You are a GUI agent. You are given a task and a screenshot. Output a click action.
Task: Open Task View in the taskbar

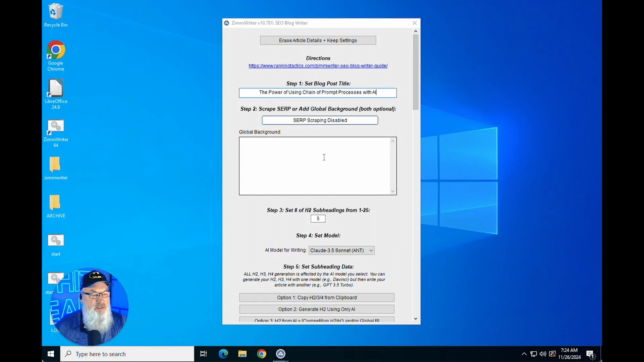click(x=204, y=354)
